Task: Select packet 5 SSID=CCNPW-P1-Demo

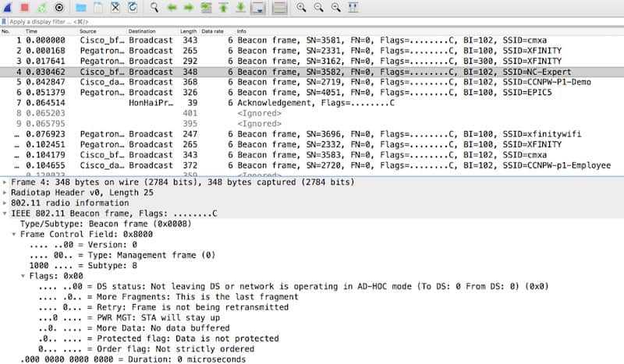Action: 312,82
